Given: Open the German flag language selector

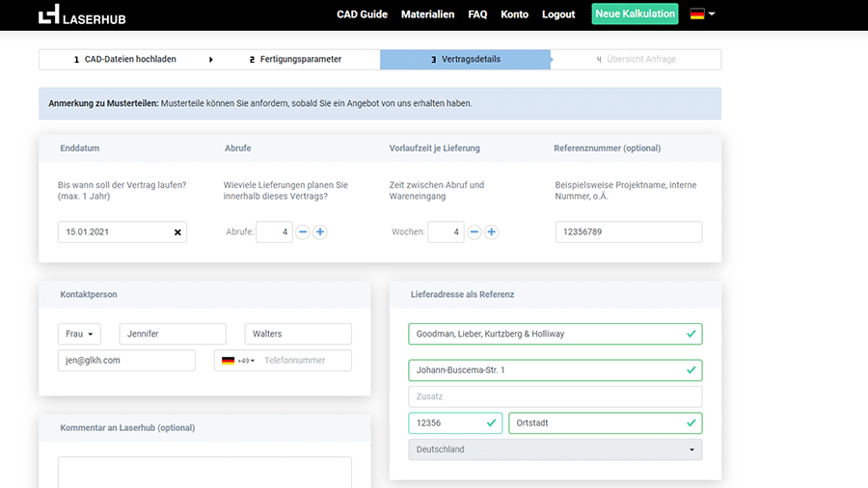Looking at the screenshot, I should pos(702,14).
